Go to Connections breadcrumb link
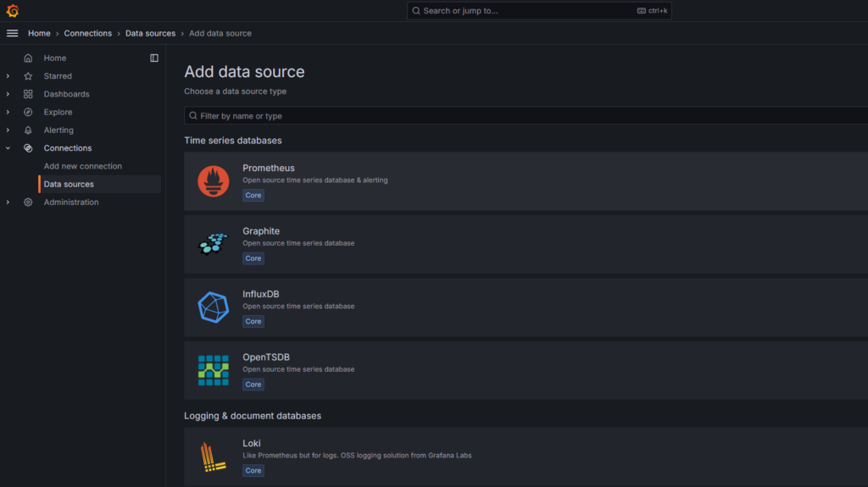Viewport: 868px width, 487px height. [x=87, y=33]
